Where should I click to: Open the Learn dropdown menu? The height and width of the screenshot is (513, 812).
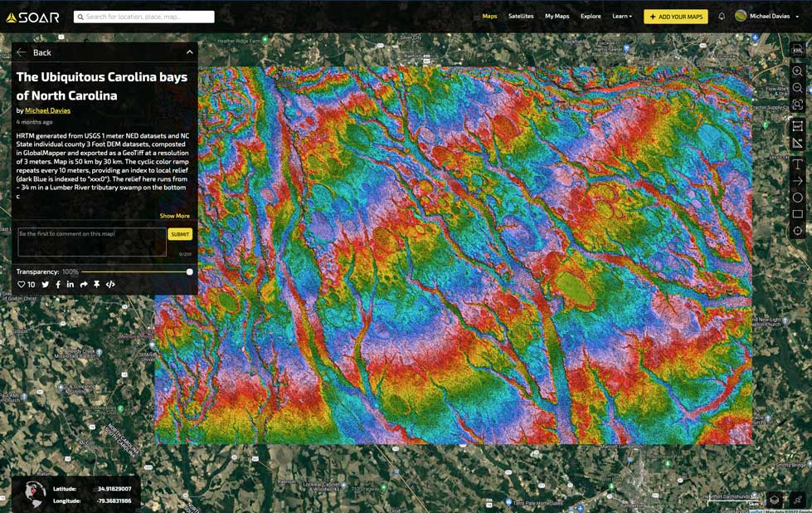tap(621, 17)
